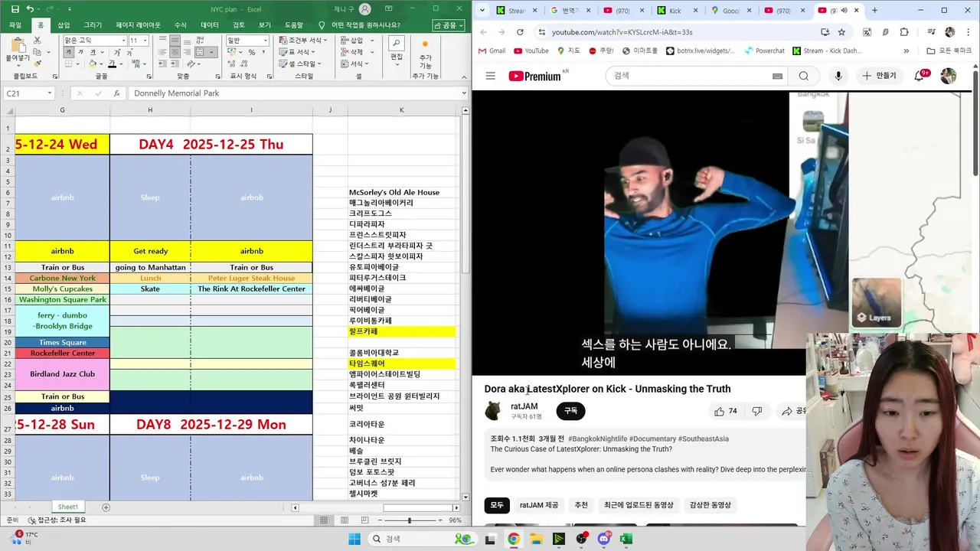Open the 페이지 레이아웃 ribbon tab
Image resolution: width=980 pixels, height=551 pixels.
click(x=138, y=25)
